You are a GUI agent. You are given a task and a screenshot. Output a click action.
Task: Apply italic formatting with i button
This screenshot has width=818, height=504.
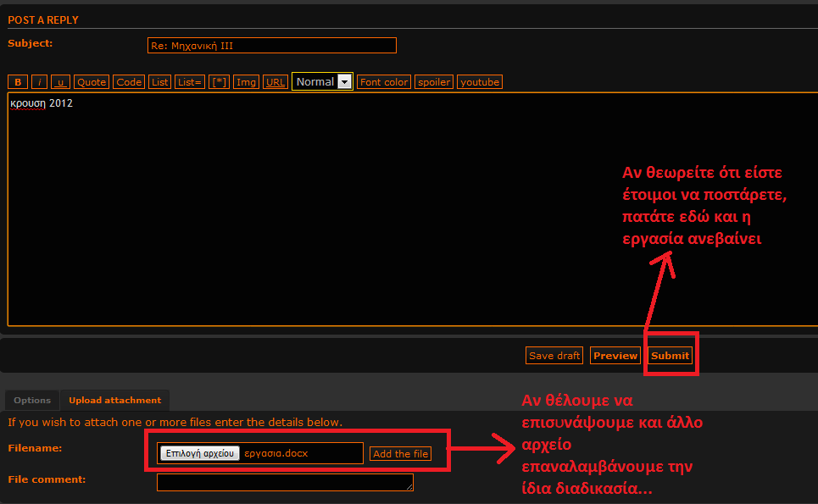[x=40, y=82]
